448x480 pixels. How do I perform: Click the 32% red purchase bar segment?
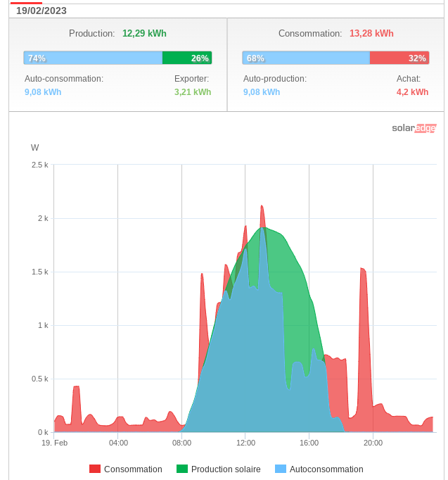[x=399, y=58]
